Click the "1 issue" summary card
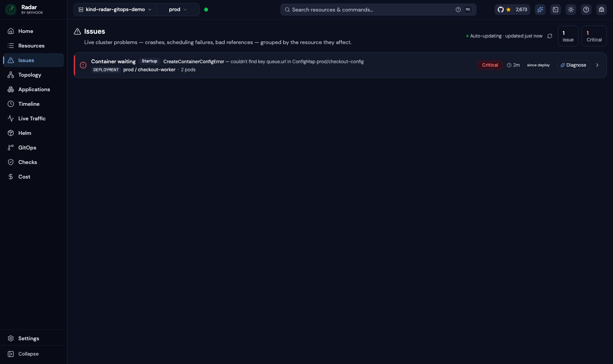613x364 pixels. tap(568, 36)
